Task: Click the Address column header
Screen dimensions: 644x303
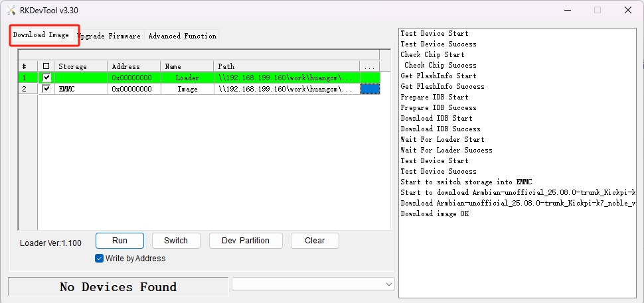Action: (133, 66)
